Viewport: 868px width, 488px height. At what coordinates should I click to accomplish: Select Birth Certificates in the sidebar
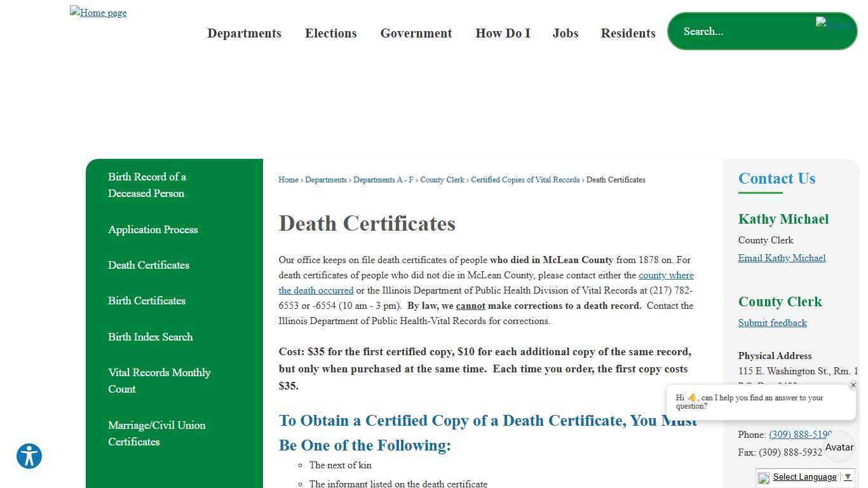[x=147, y=301]
